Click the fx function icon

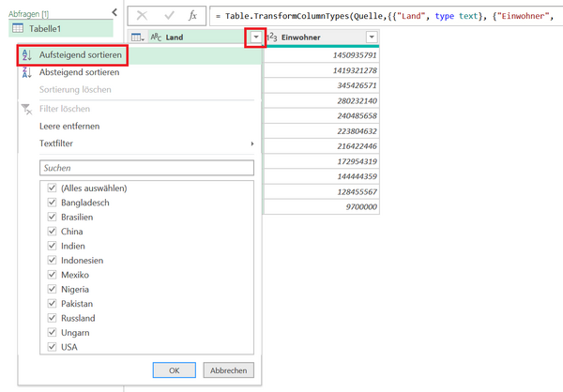click(192, 16)
